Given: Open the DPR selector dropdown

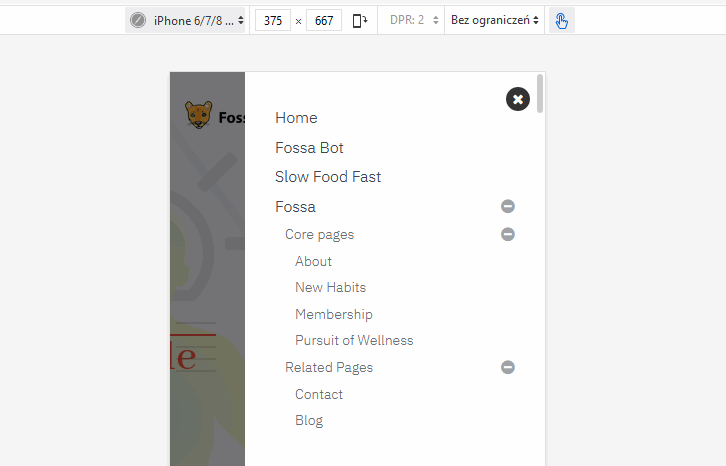Looking at the screenshot, I should pos(414,20).
